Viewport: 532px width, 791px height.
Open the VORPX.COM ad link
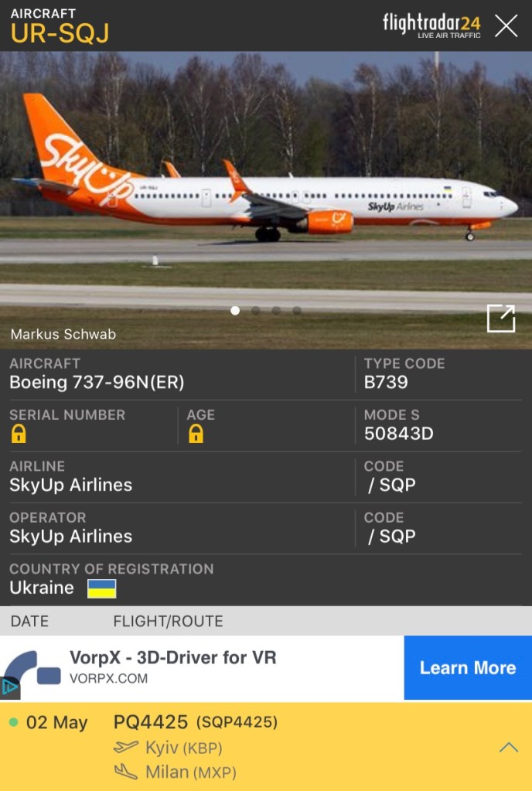[x=109, y=679]
